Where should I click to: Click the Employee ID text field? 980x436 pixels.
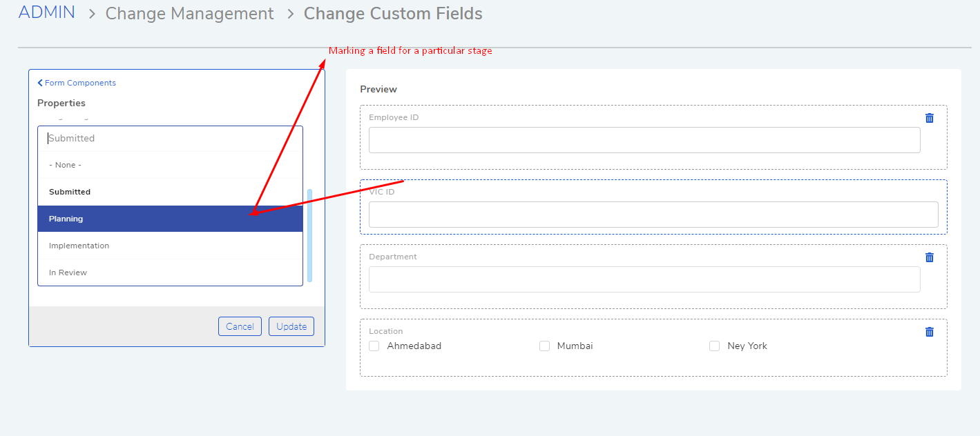tap(644, 140)
